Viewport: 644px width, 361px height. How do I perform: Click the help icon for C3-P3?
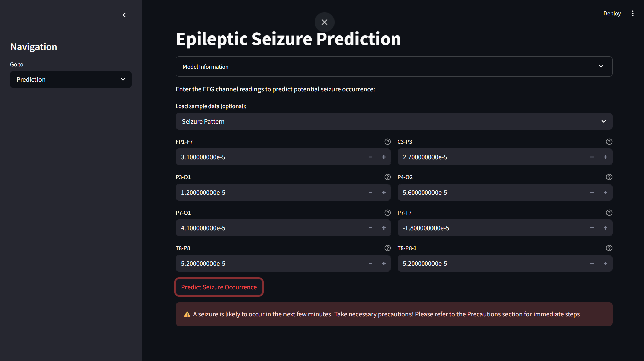click(609, 142)
